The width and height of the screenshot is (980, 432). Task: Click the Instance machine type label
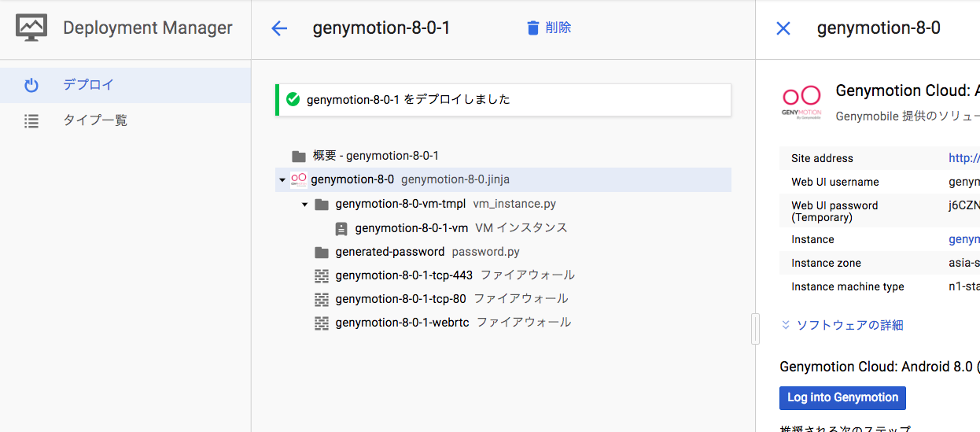[x=848, y=286]
